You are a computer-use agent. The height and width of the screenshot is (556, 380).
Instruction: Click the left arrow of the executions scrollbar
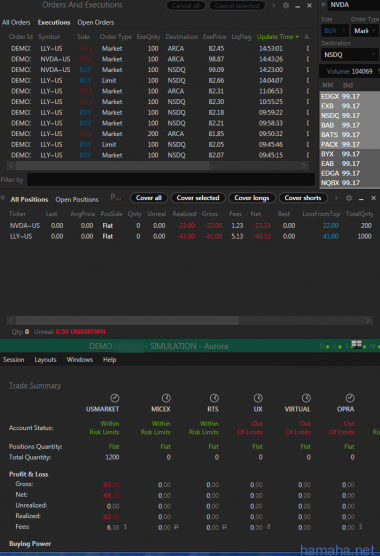[11, 166]
